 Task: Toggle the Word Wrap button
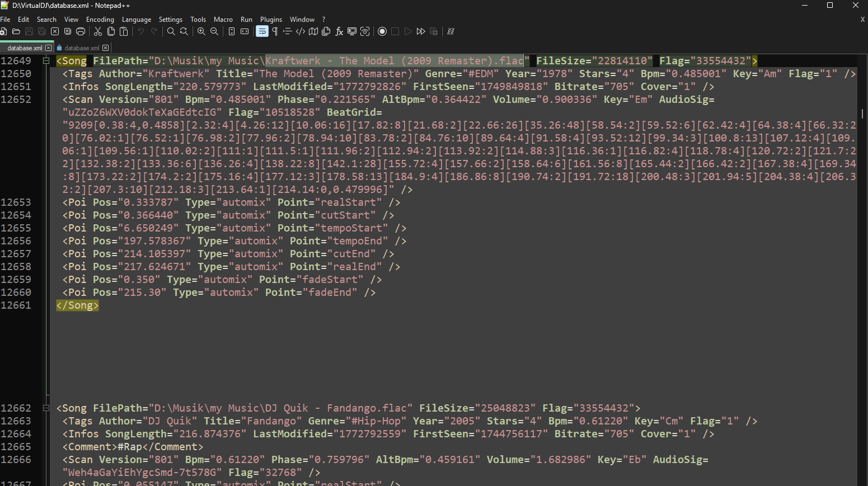262,32
